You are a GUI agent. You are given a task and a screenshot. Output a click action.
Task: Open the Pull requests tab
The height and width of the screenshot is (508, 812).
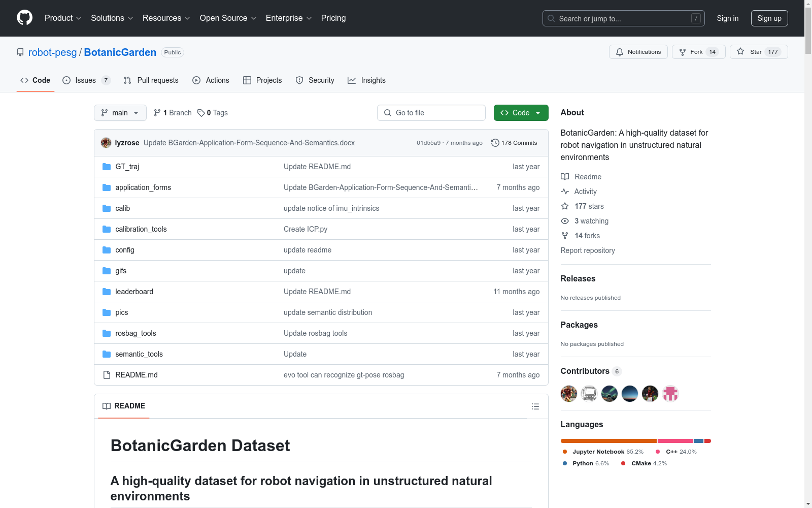click(x=151, y=80)
